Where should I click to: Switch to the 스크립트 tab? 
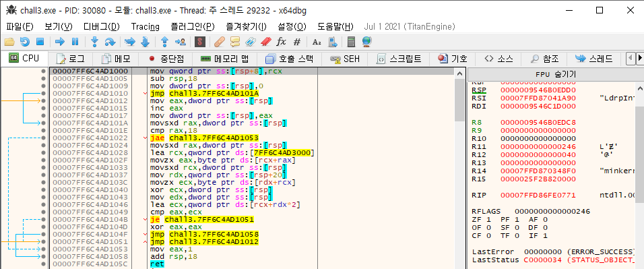tap(399, 59)
